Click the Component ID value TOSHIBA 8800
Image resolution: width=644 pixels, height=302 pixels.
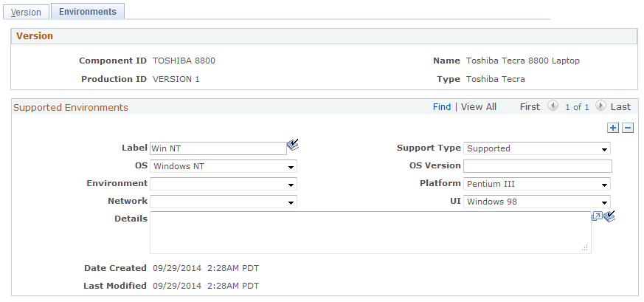(184, 61)
